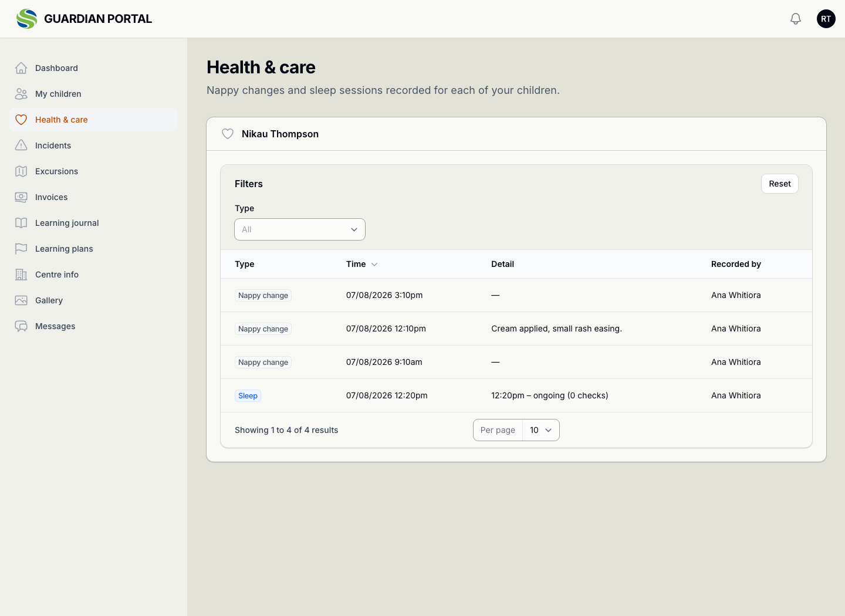Viewport: 845px width, 616px height.
Task: Open the notifications bell
Action: click(796, 19)
